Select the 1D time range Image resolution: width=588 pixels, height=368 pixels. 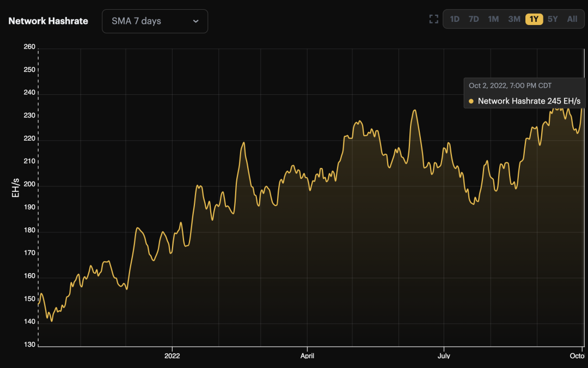pos(455,19)
